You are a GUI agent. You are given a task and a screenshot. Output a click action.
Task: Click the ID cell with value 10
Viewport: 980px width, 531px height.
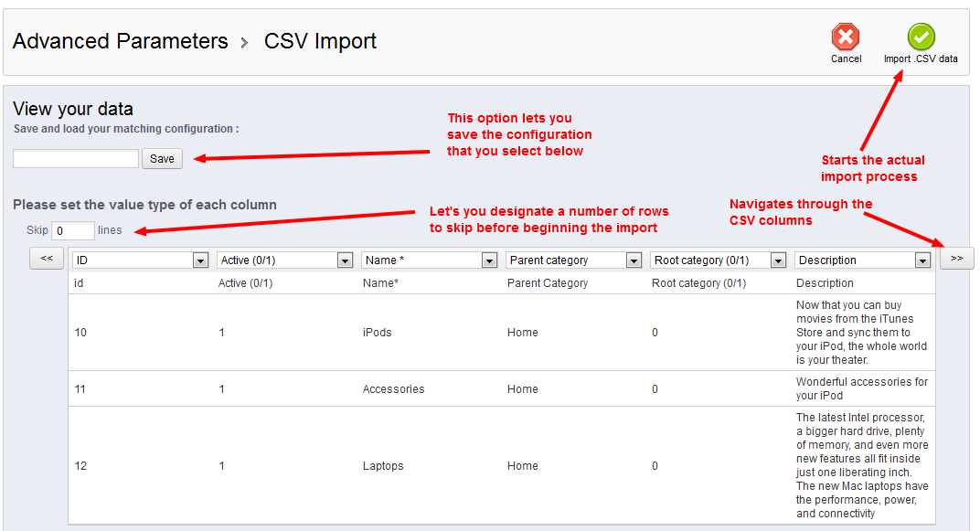(x=80, y=333)
